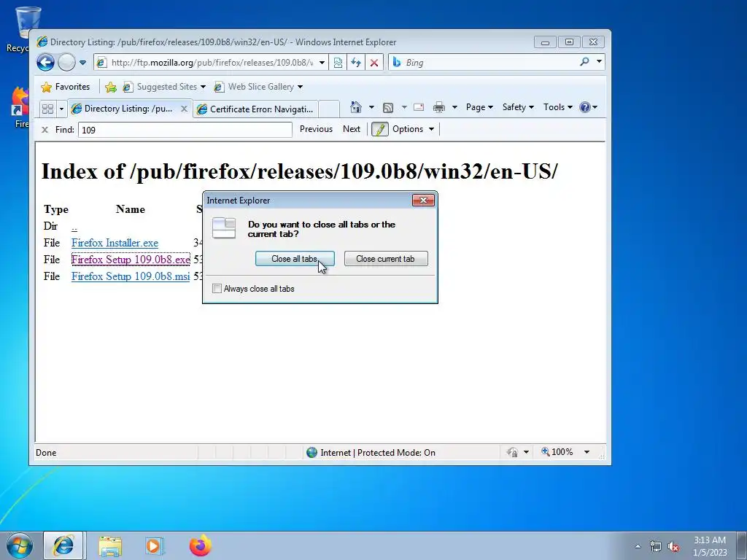
Task: Open the Help question mark menu
Action: 589,107
